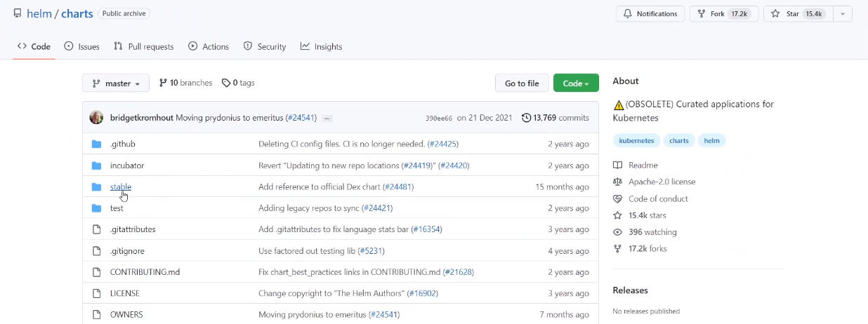Click the Code of conduct heart icon
Image resolution: width=868 pixels, height=324 pixels.
[618, 199]
